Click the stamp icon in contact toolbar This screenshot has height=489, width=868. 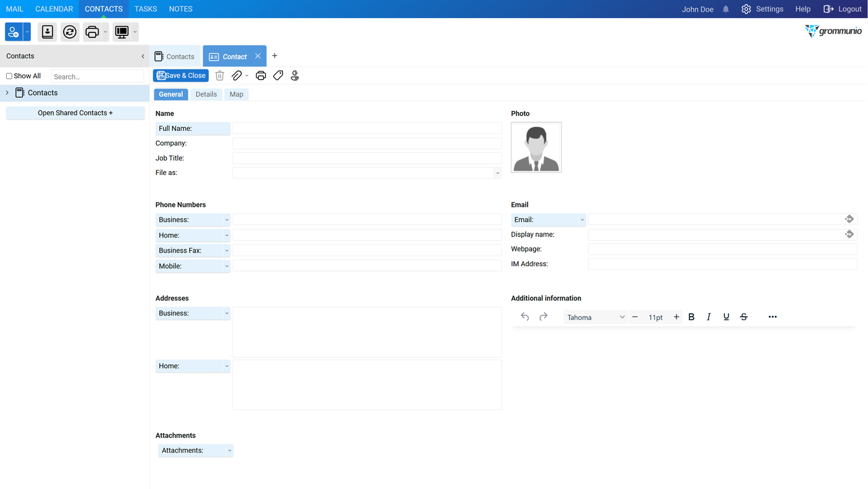[295, 76]
